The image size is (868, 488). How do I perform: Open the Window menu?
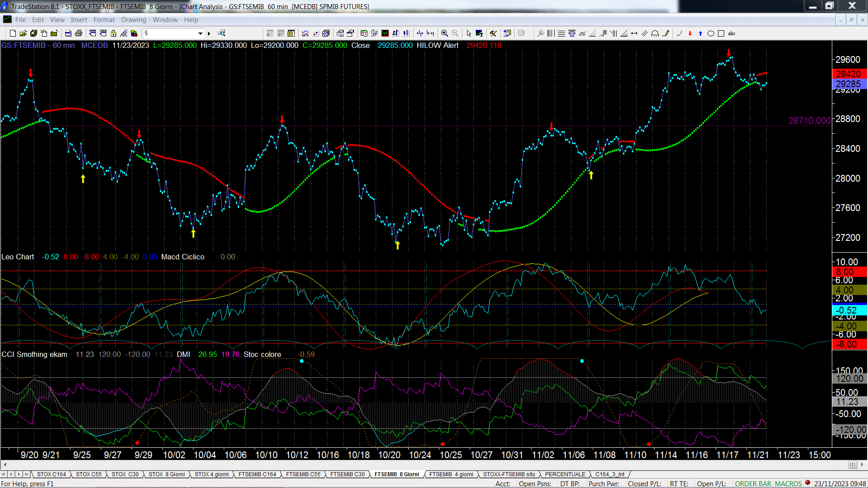tap(165, 20)
